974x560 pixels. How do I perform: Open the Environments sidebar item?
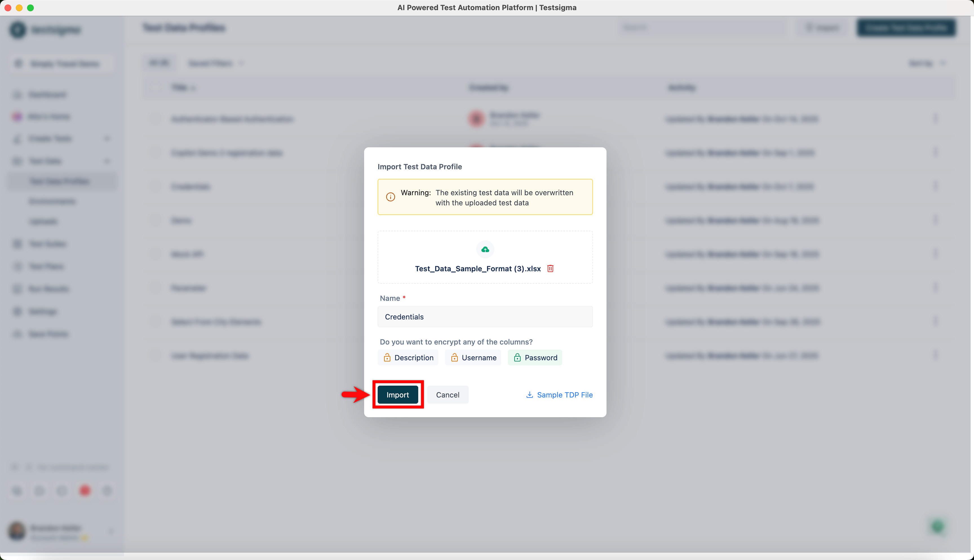(x=52, y=201)
